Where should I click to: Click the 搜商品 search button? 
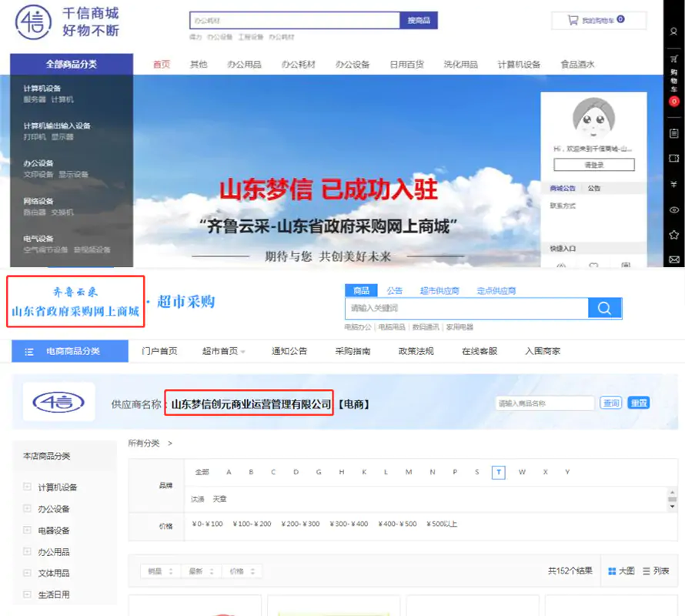point(419,21)
